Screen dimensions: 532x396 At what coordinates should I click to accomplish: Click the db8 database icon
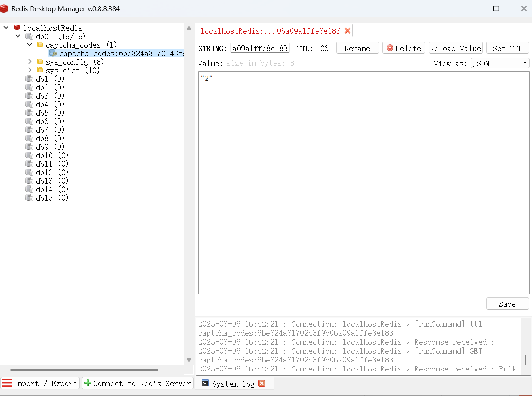pos(30,138)
